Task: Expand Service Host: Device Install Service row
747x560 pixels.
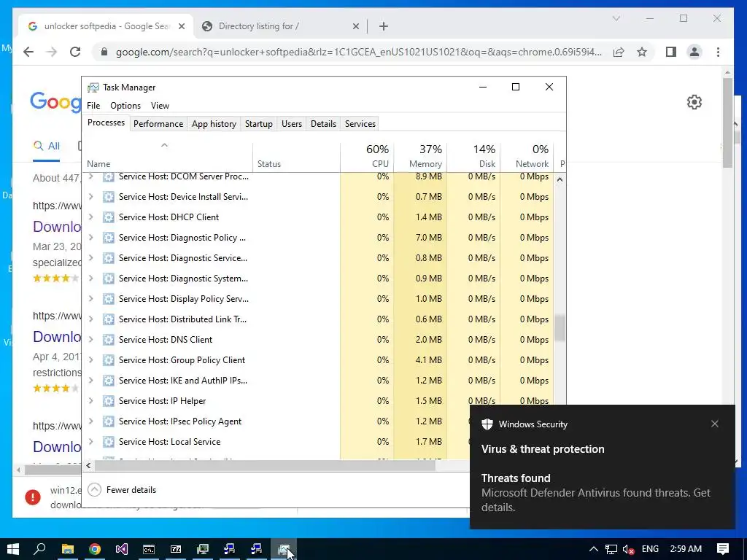Action: click(x=90, y=197)
